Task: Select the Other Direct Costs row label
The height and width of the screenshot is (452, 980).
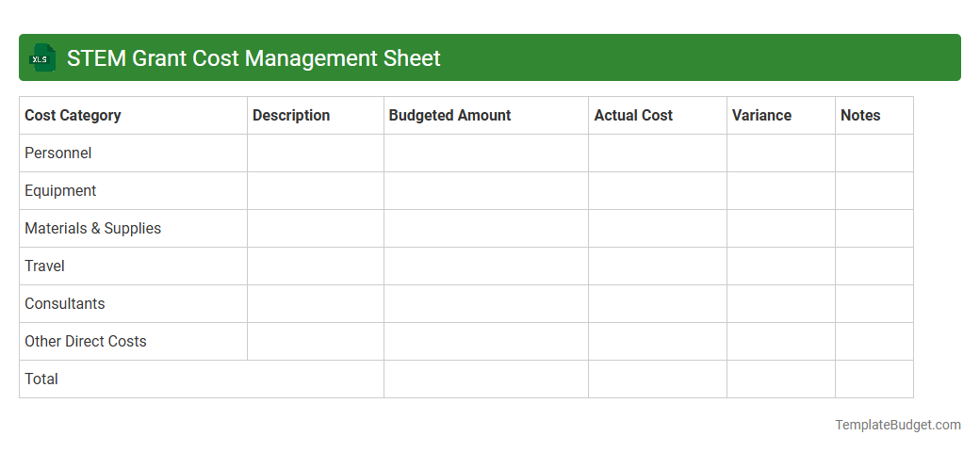Action: 86,342
